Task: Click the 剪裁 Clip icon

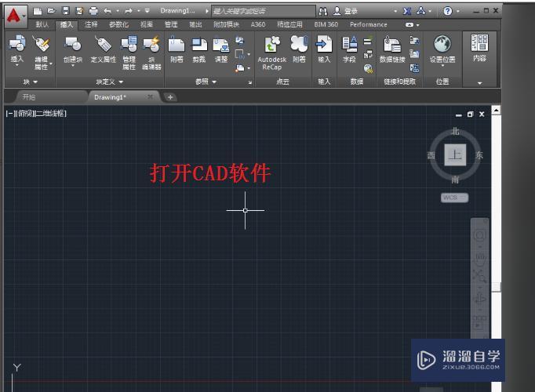Action: (199, 45)
